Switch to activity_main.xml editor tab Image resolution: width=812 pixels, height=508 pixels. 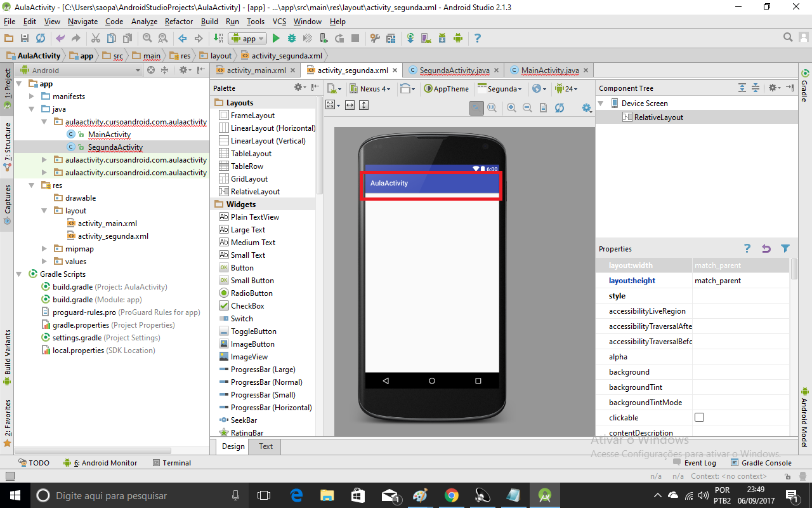[256, 70]
